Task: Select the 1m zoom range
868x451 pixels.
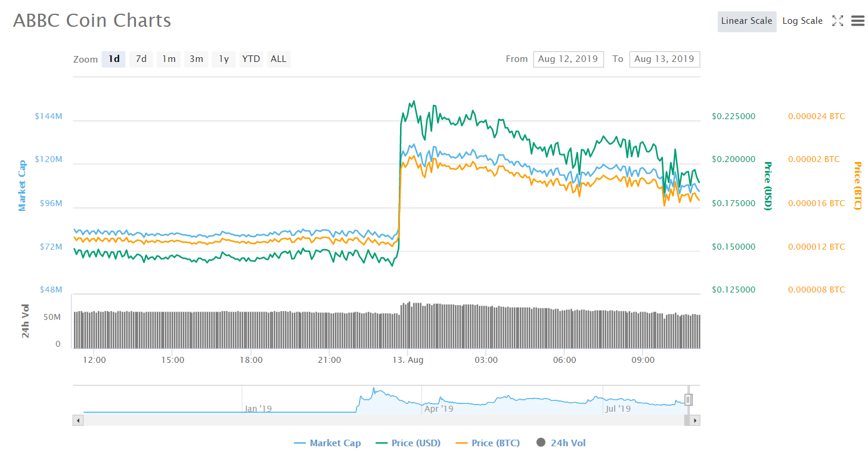Action: pyautogui.click(x=169, y=59)
